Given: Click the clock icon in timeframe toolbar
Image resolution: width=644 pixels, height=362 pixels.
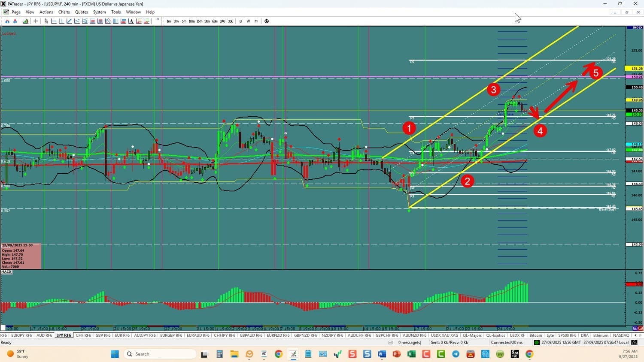Looking at the screenshot, I should [267, 21].
